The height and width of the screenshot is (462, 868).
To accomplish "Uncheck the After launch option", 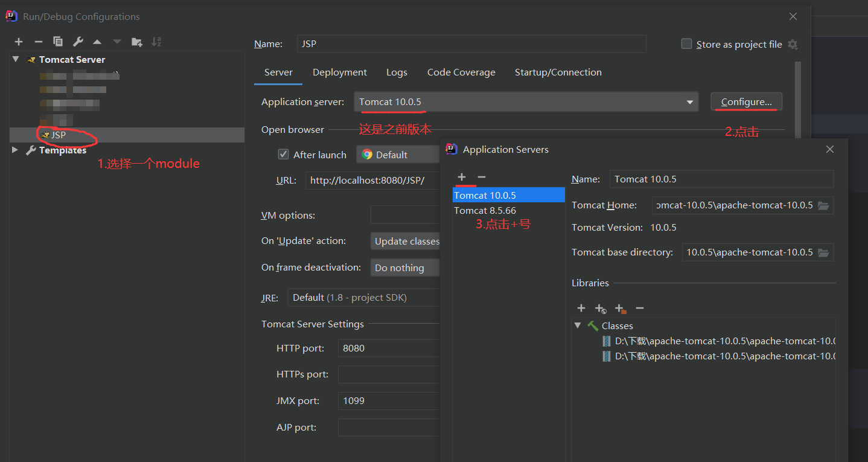I will [x=283, y=154].
